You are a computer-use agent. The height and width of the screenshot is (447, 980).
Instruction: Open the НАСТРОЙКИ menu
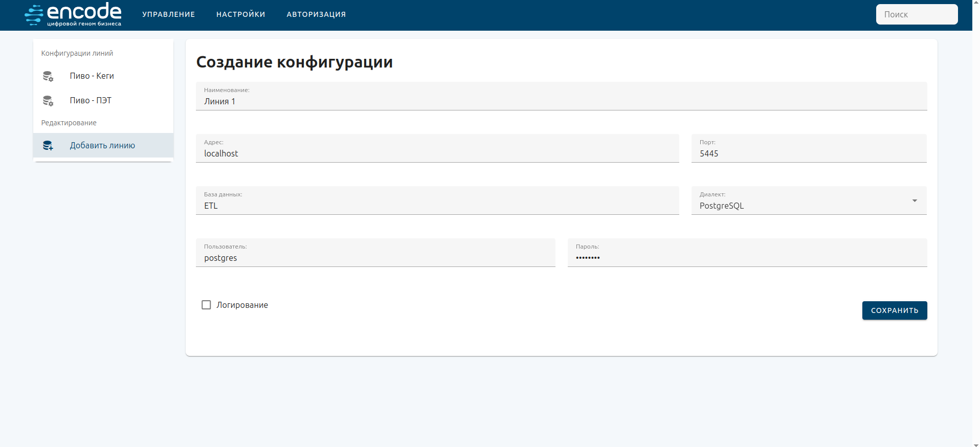240,14
